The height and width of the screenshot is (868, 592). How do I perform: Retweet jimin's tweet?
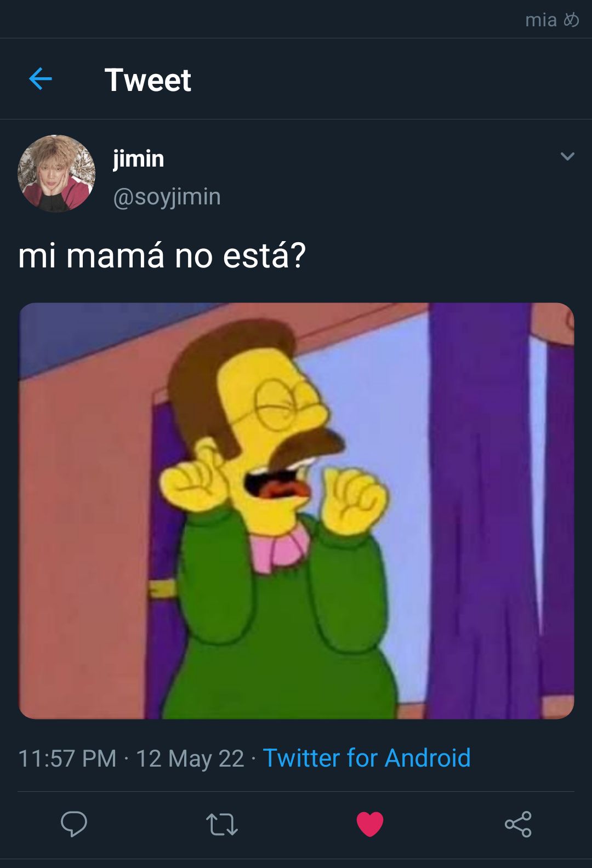click(221, 824)
